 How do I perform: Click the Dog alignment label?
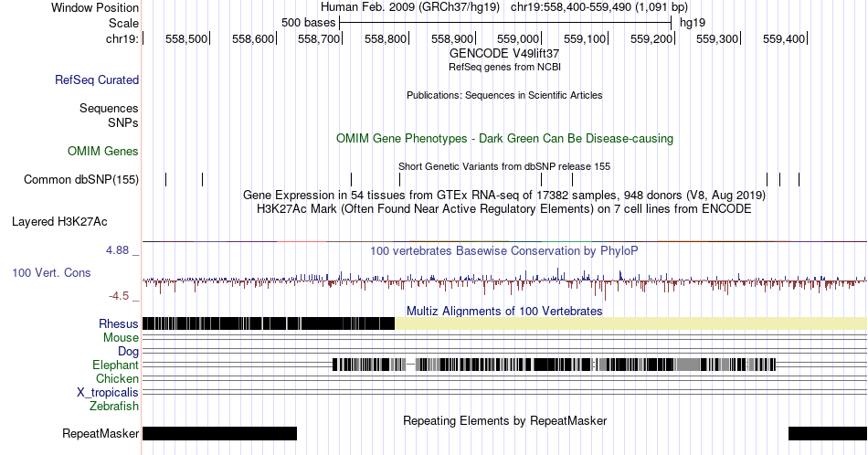pyautogui.click(x=128, y=352)
